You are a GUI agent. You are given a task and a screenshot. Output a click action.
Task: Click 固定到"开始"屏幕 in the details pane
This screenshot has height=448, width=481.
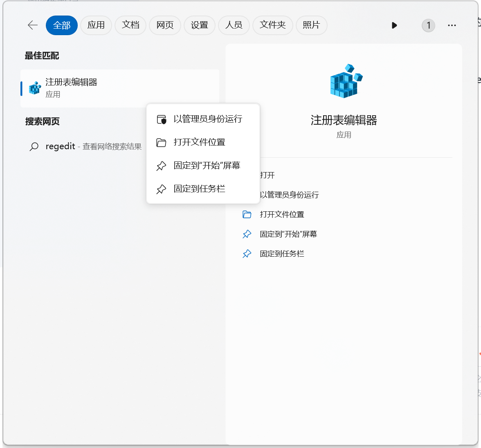288,234
